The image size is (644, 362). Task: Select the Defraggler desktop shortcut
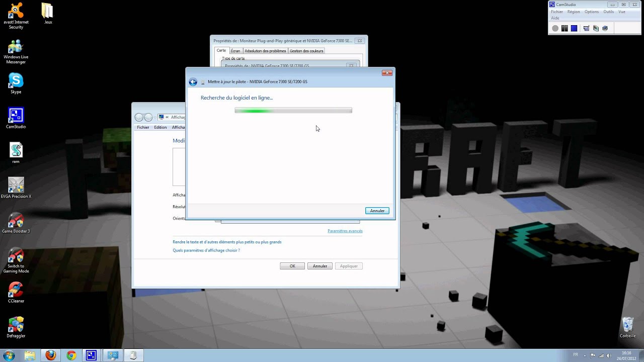[x=16, y=327]
